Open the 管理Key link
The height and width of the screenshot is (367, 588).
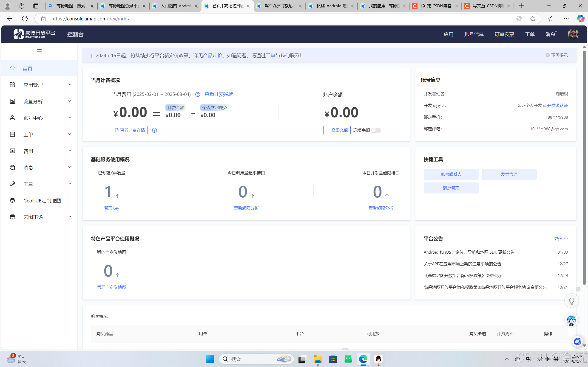tap(111, 208)
